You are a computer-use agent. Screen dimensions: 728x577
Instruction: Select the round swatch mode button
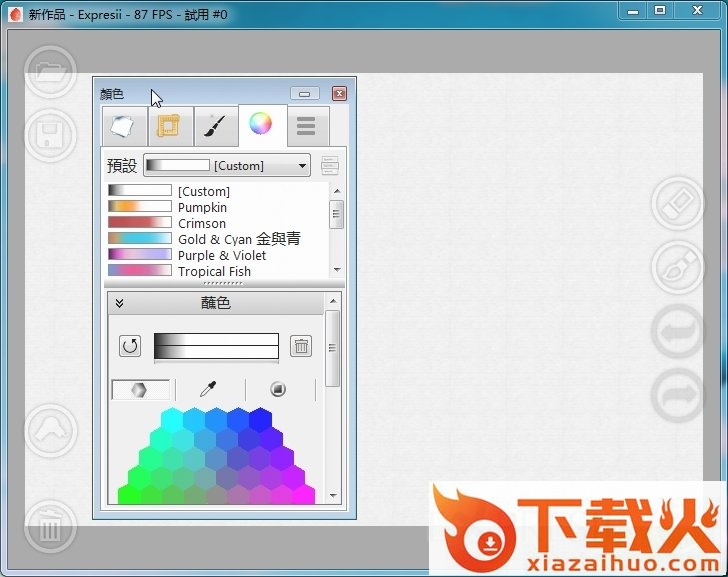(x=278, y=389)
